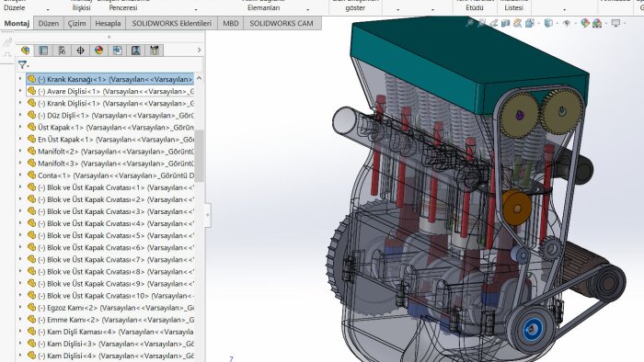Click the component icon beside Egzoz Kamı<2>

(x=31, y=308)
